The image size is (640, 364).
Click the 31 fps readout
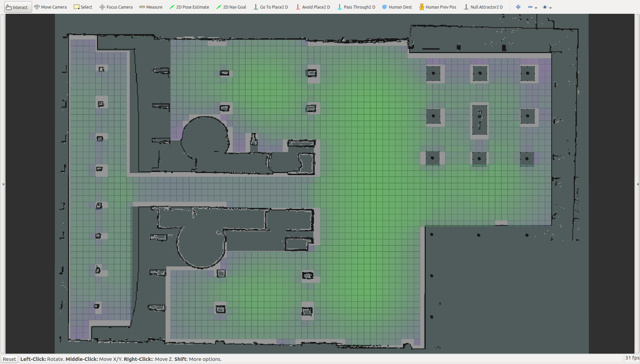pyautogui.click(x=632, y=358)
